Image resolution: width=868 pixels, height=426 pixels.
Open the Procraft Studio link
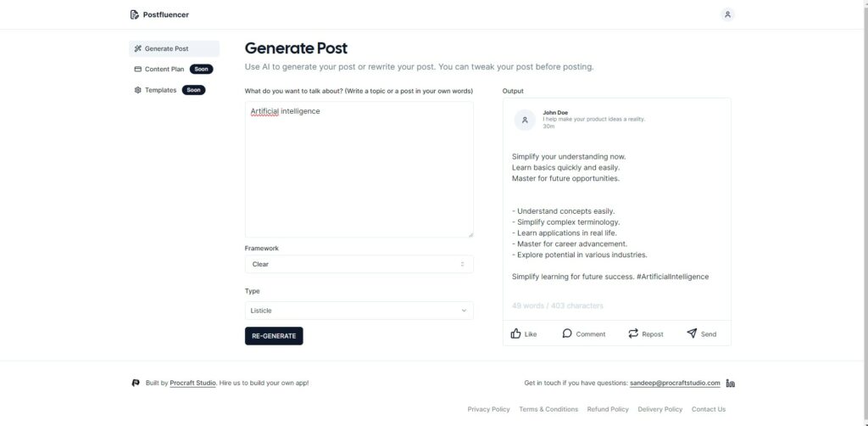tap(192, 383)
